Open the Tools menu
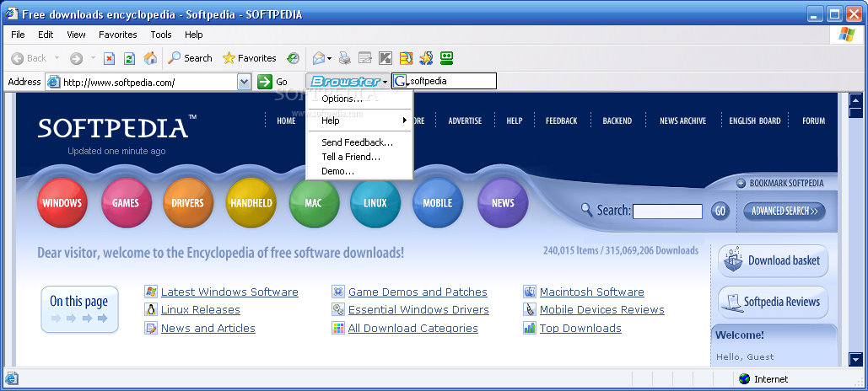 [x=161, y=35]
